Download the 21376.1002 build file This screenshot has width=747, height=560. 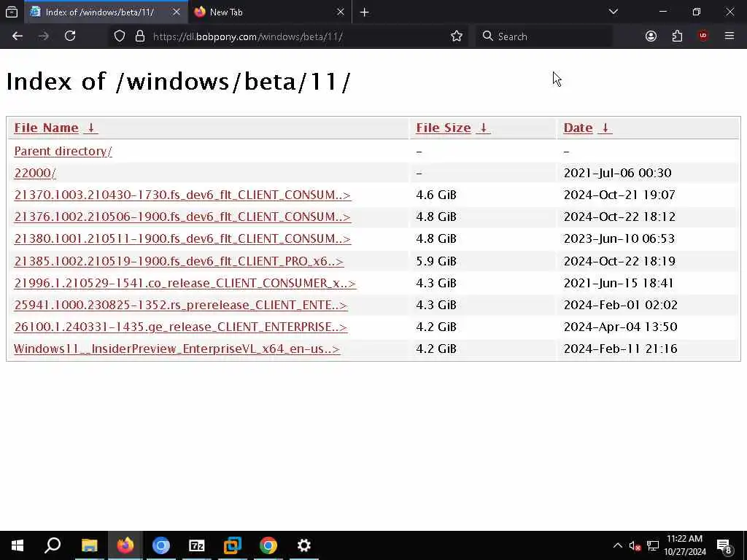click(182, 217)
